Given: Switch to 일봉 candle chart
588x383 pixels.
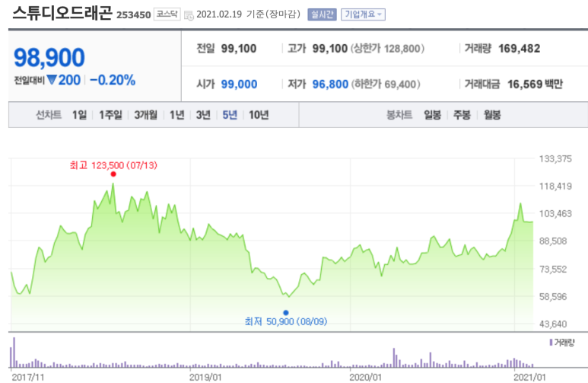Looking at the screenshot, I should click(432, 115).
